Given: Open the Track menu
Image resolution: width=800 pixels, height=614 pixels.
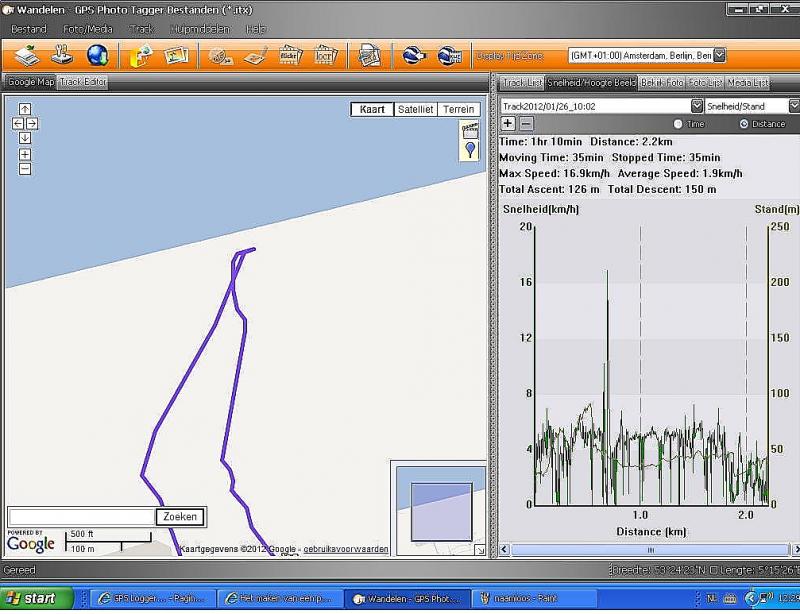Looking at the screenshot, I should 141,29.
